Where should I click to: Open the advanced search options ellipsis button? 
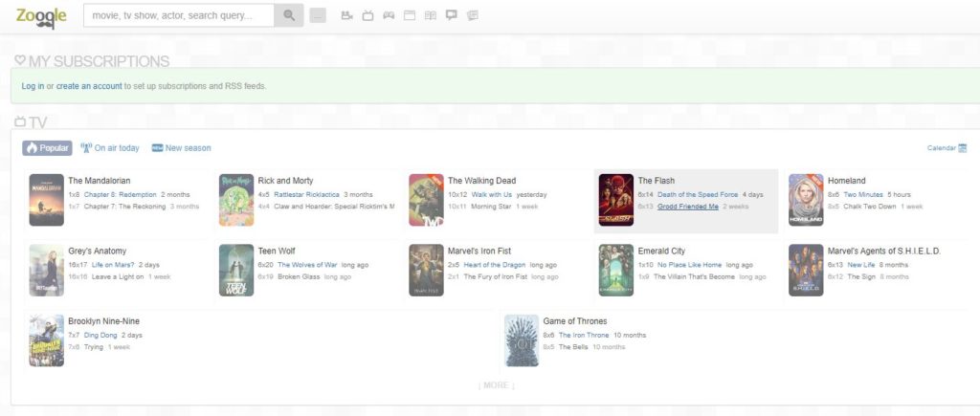[x=318, y=16]
